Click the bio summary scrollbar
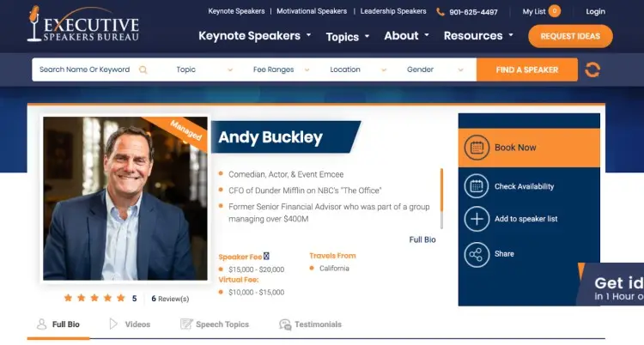The image size is (644, 345). (442, 198)
